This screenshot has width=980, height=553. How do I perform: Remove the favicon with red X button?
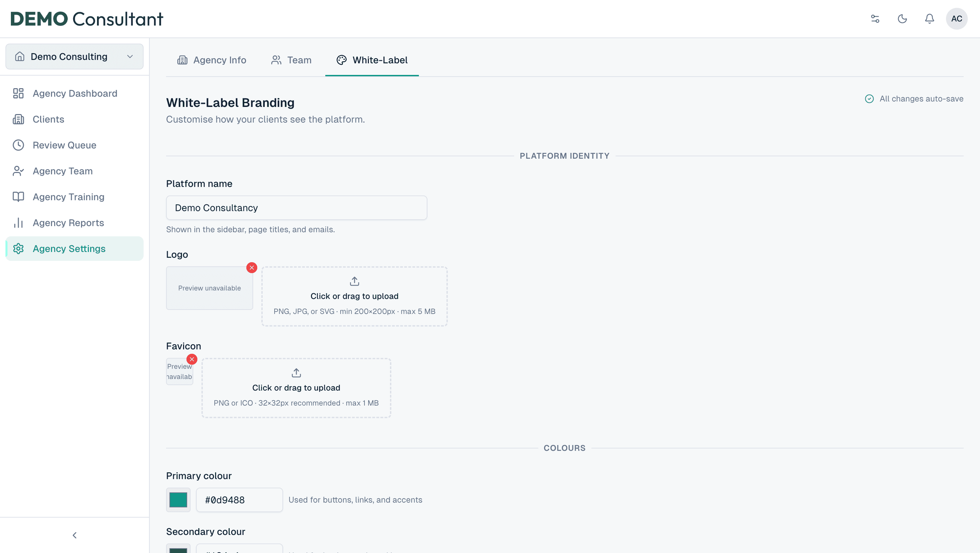click(x=192, y=359)
